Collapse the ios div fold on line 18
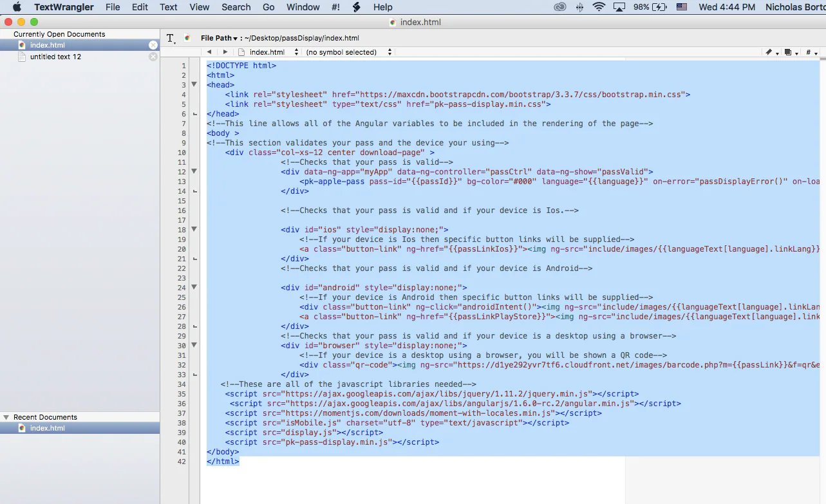The image size is (826, 504). [194, 229]
